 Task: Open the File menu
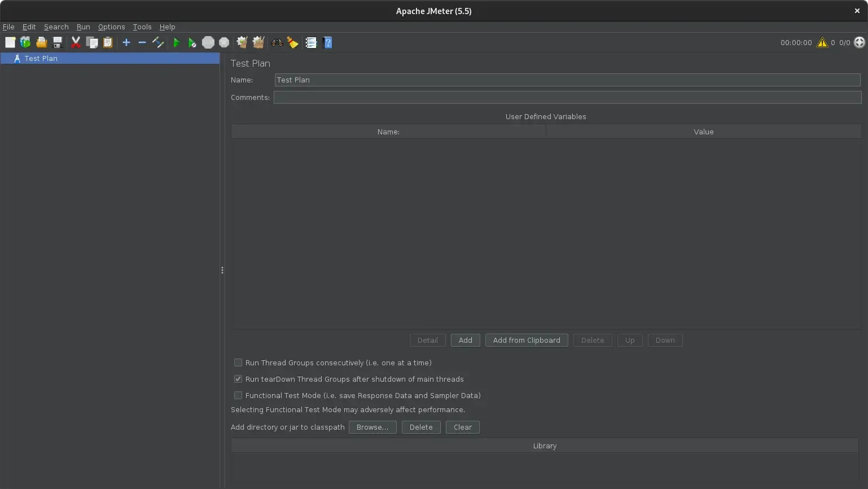pos(8,27)
